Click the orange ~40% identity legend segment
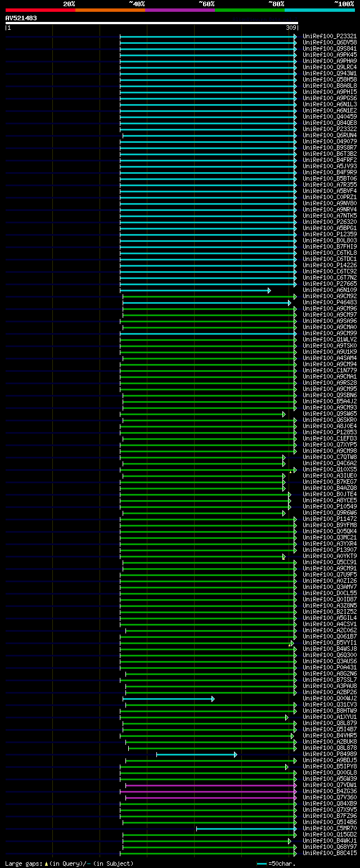360x868 pixels. [110, 10]
